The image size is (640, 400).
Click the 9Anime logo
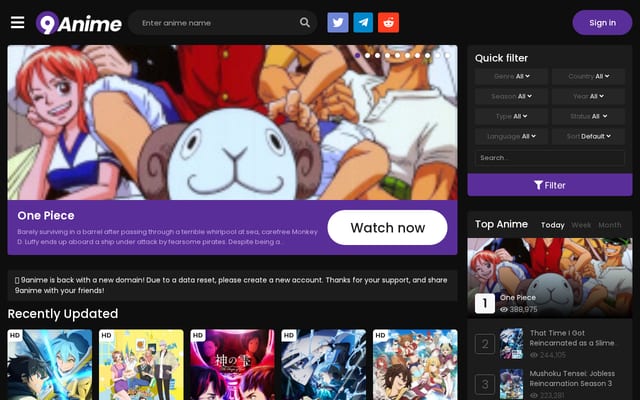click(79, 23)
